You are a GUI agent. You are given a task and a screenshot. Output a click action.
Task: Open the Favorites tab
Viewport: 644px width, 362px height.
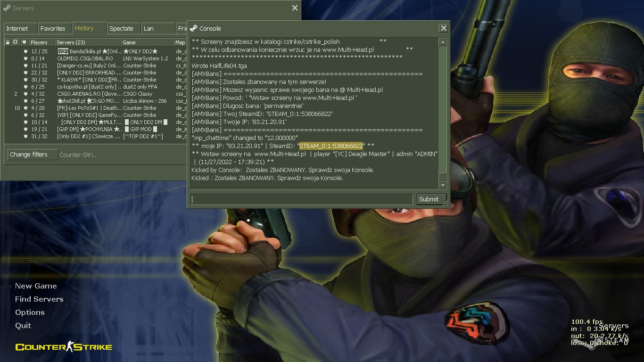55,29
